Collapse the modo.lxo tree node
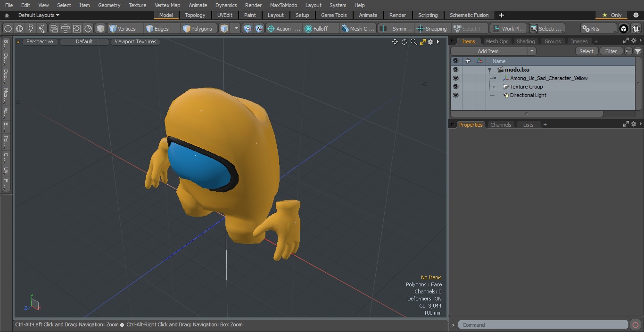The width and height of the screenshot is (644, 332). [490, 70]
